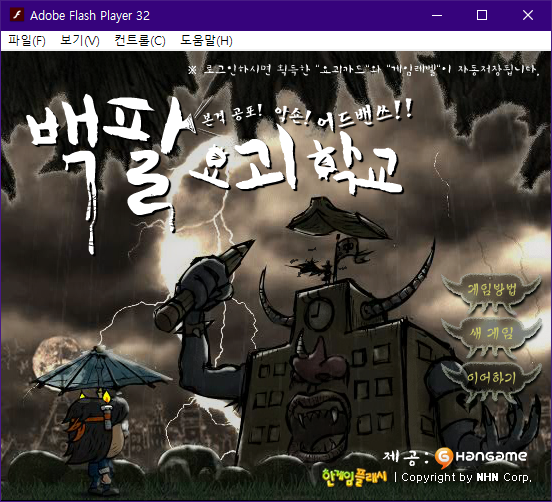Screen dimensions: 552x502
Task: Click the 게임방법 button
Action: point(491,291)
